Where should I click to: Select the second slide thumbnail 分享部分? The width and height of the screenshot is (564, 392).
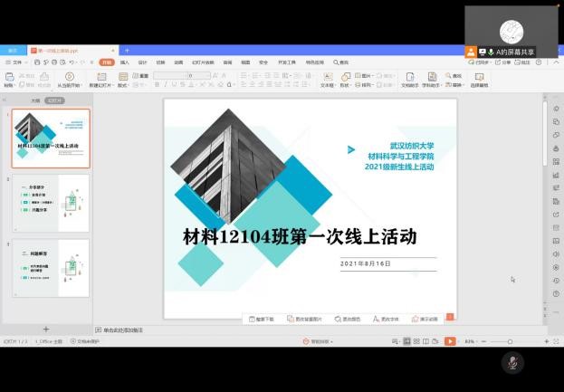coord(51,203)
